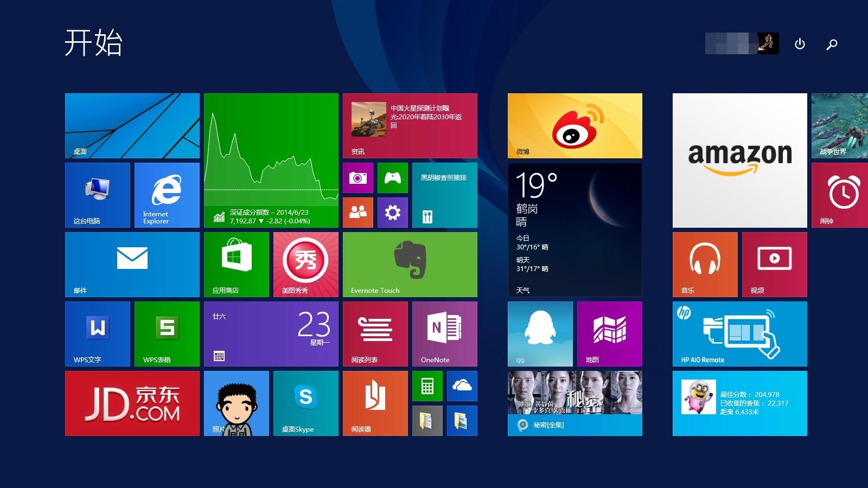The image size is (868, 488).
Task: Click the power button
Action: pos(800,44)
